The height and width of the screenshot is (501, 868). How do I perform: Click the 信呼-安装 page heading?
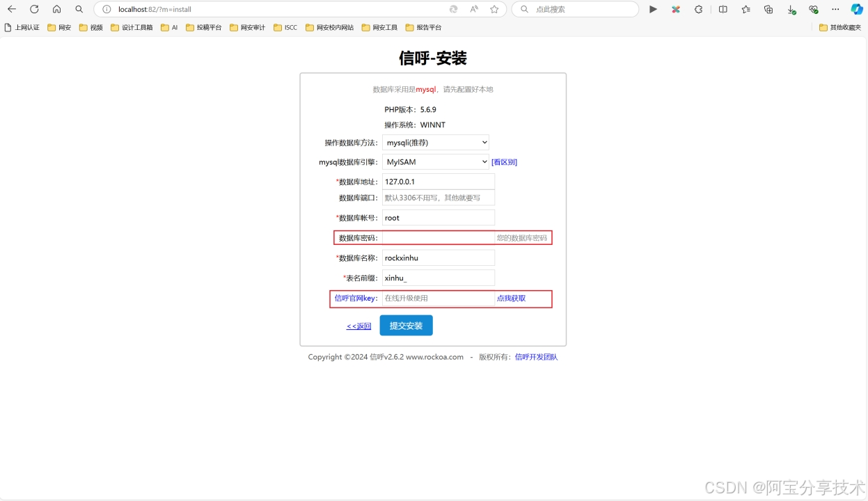point(433,58)
